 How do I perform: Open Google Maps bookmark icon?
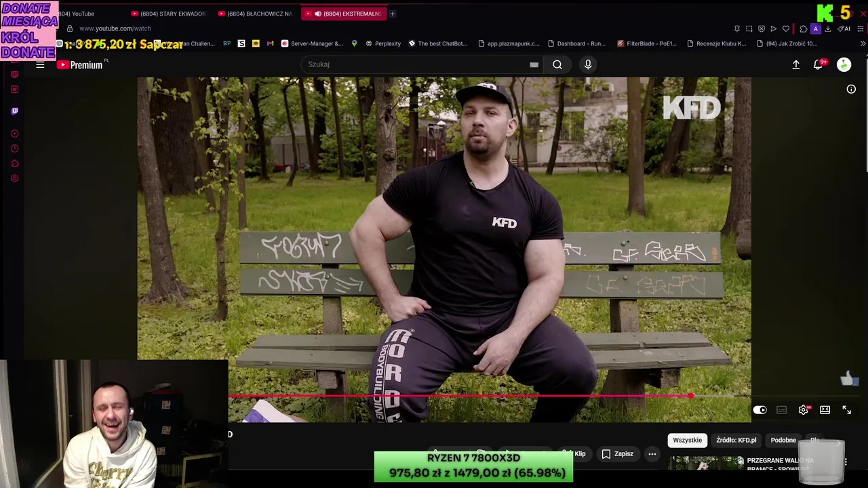click(x=354, y=43)
